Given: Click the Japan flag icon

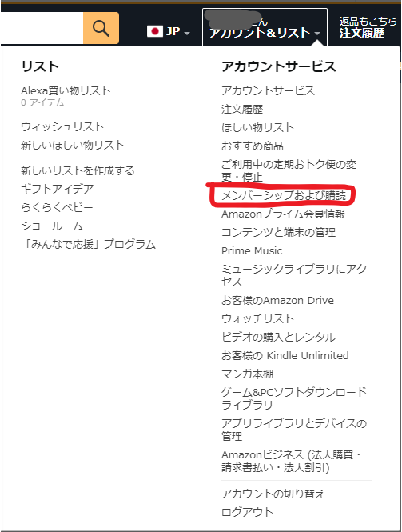Looking at the screenshot, I should click(155, 31).
